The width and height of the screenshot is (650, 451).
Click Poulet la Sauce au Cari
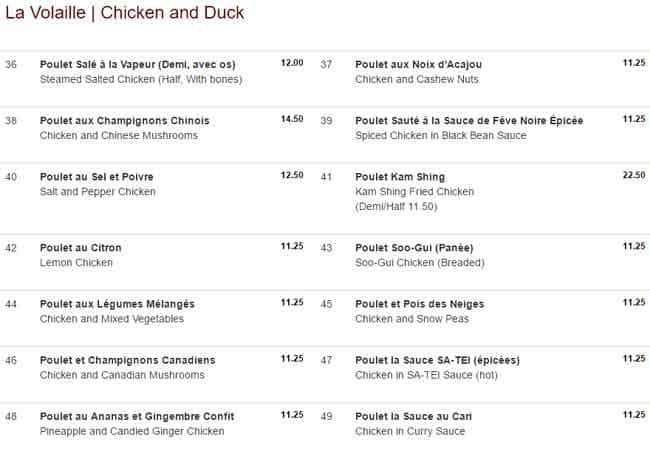(413, 416)
